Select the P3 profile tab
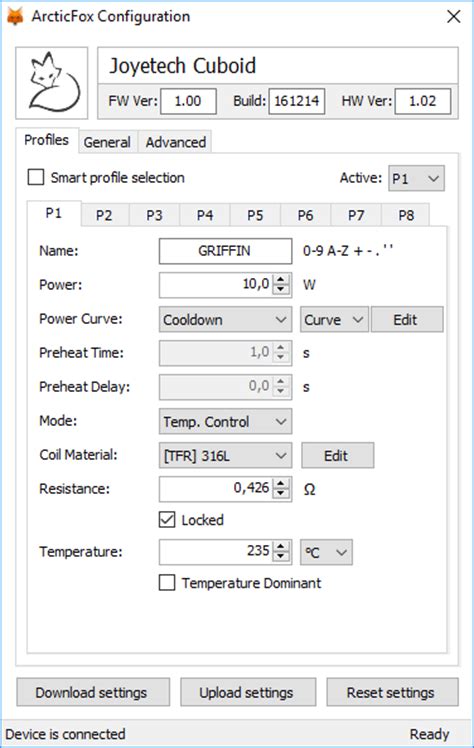474x748 pixels. click(x=155, y=215)
